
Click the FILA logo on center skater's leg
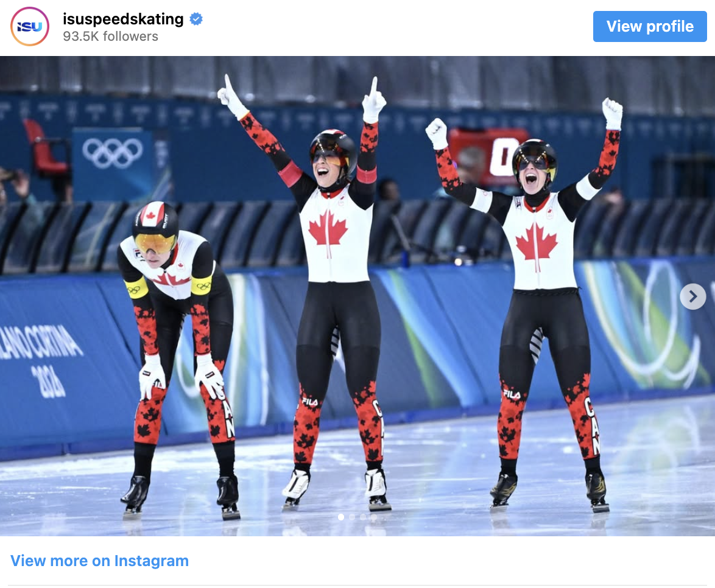click(309, 402)
